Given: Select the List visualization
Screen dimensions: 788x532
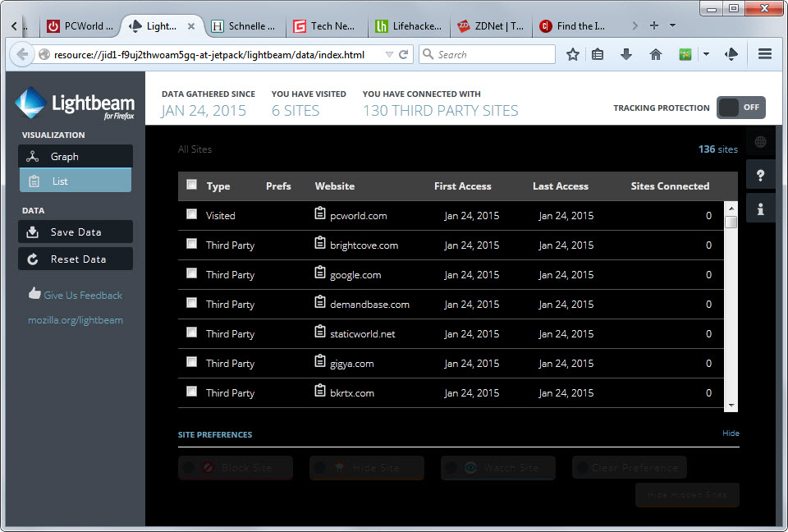Looking at the screenshot, I should pyautogui.click(x=76, y=181).
